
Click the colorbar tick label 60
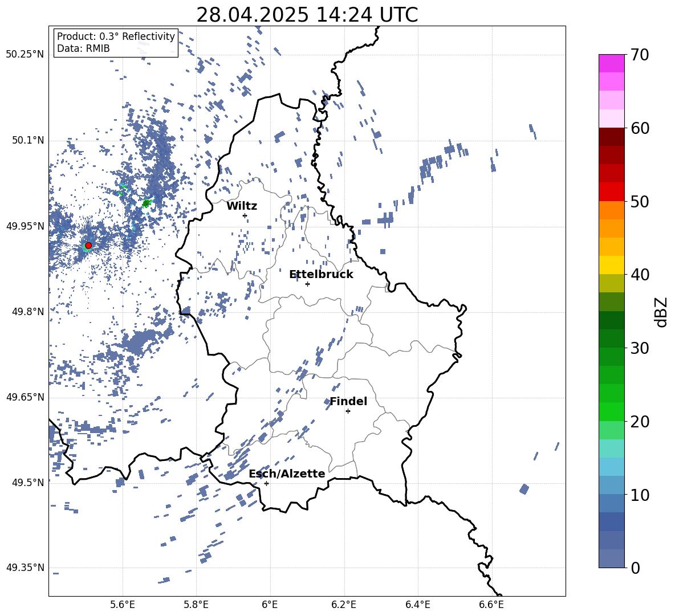[x=640, y=128]
